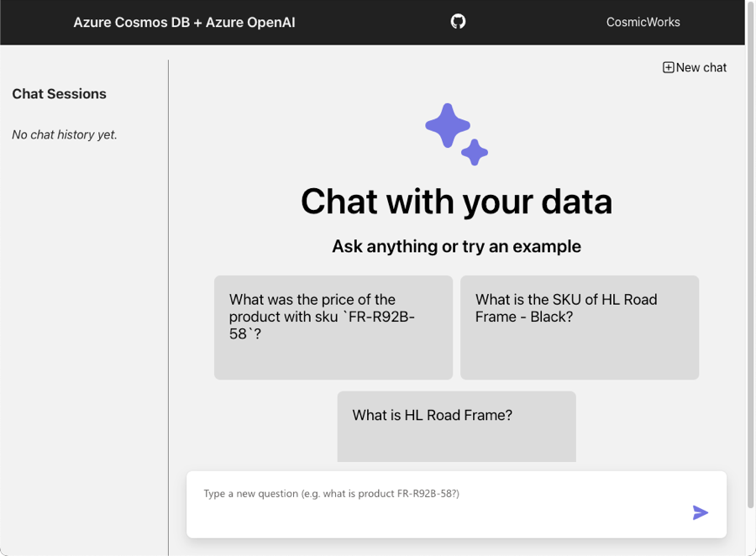Click the plus icon beside New chat
756x556 pixels.
coord(669,67)
